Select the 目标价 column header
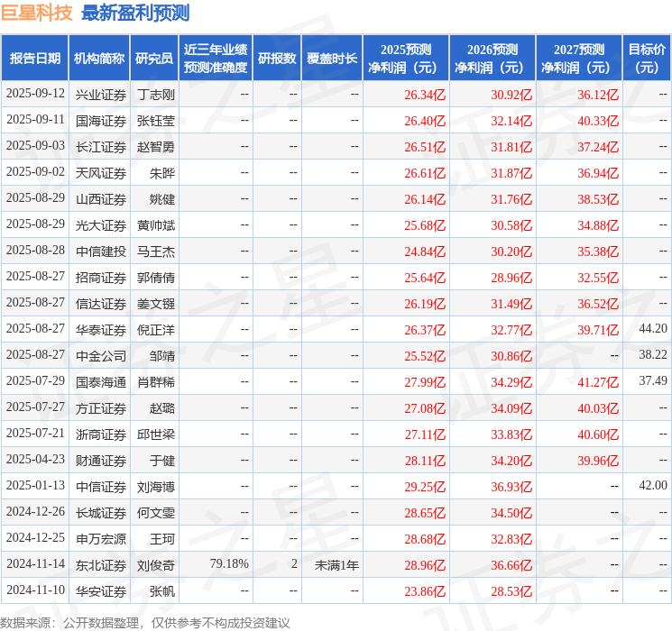This screenshot has height=631, width=672. pos(647,59)
